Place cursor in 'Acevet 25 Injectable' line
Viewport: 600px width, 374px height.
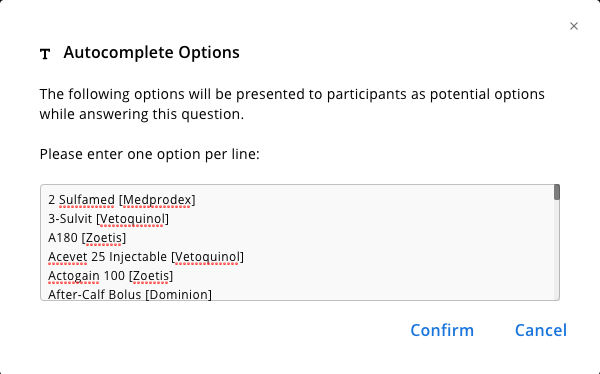tap(146, 257)
